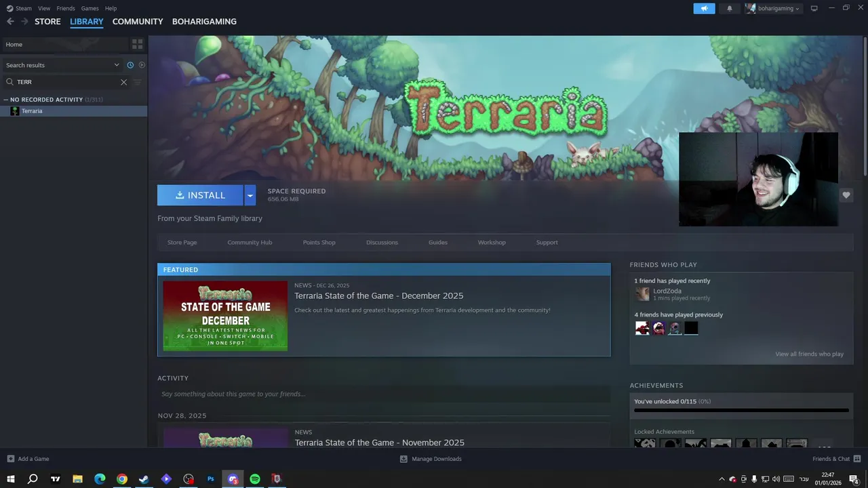Click the activity comment input box
The width and height of the screenshot is (868, 488).
pyautogui.click(x=384, y=394)
